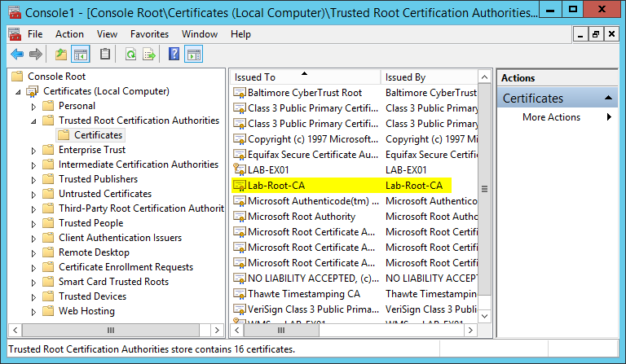
Task: Click the Web Hosting folder icon
Action: 48,311
